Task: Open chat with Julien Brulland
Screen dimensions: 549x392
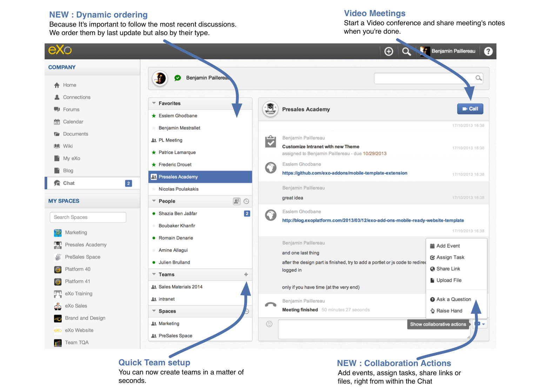Action: 200,263
